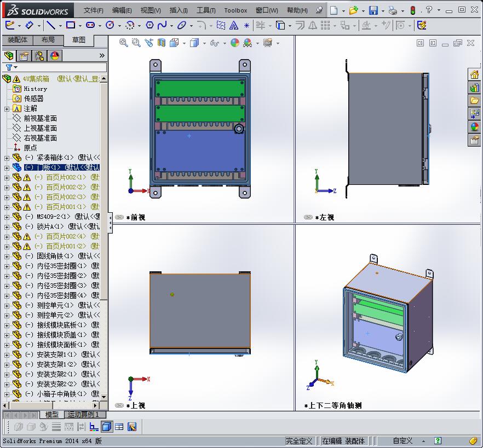The height and width of the screenshot is (448, 483).
Task: Switch to the 模型 tab
Action: [51, 415]
